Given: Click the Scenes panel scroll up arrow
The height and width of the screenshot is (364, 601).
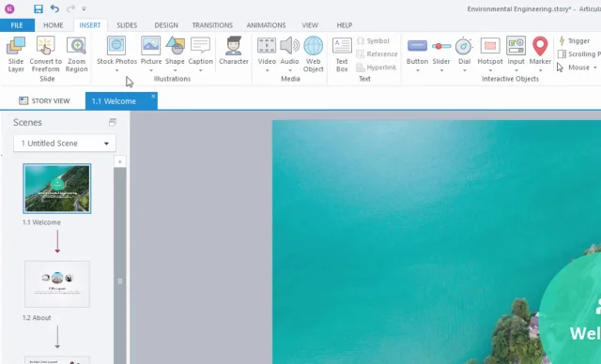Looking at the screenshot, I should click(120, 161).
